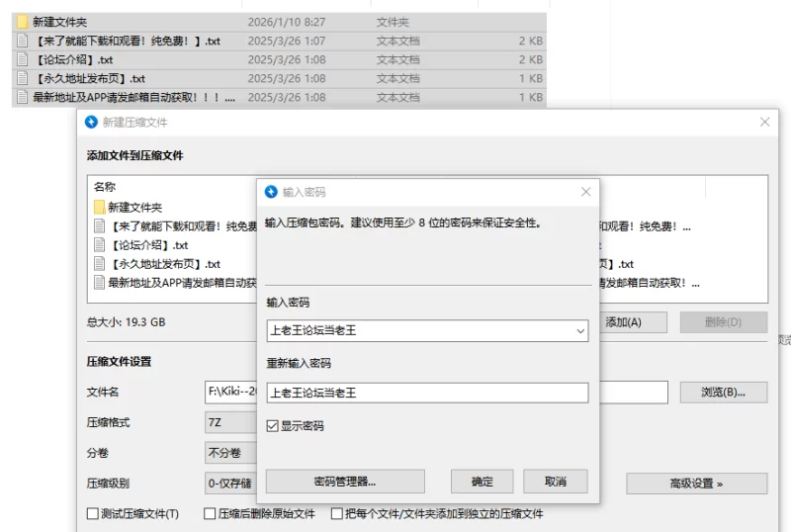Screen dimensions: 791x532
Task: Open 分卷 不分卷 dropdown
Action: (231, 453)
